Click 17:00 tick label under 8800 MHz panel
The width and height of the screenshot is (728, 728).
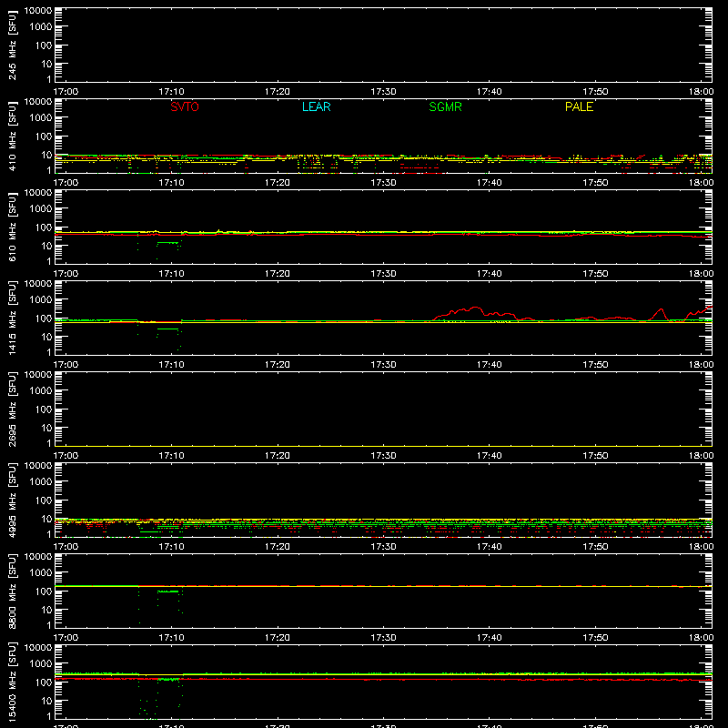point(66,638)
